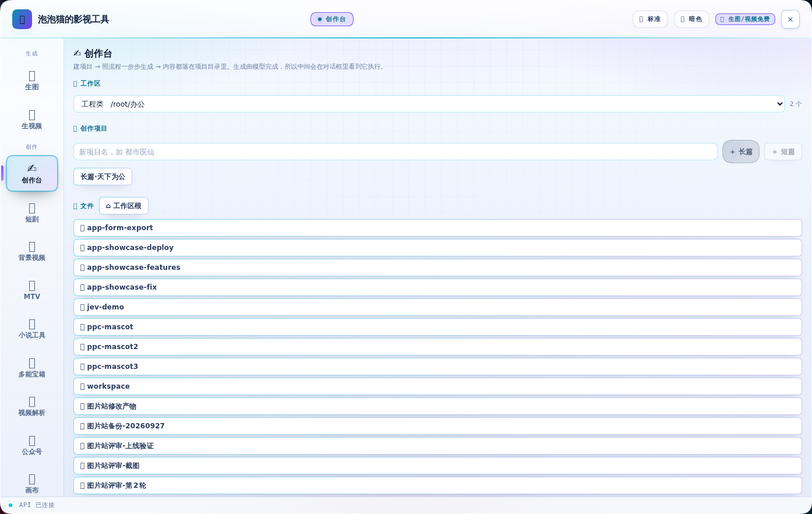
Task: Open the 长篇·天下为公 project chip
Action: [103, 177]
